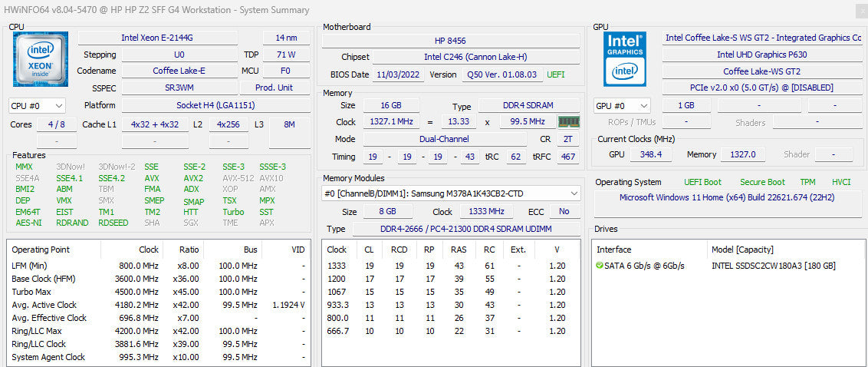The width and height of the screenshot is (868, 367).
Task: Click the tRFC 467 value
Action: pos(568,157)
